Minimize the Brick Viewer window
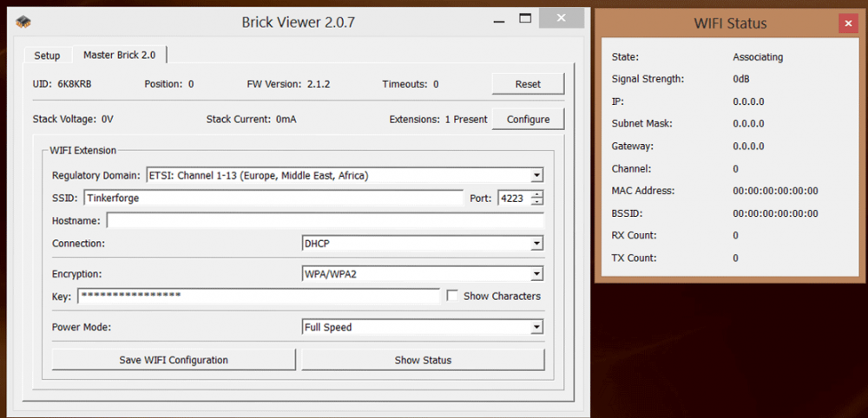 point(497,23)
